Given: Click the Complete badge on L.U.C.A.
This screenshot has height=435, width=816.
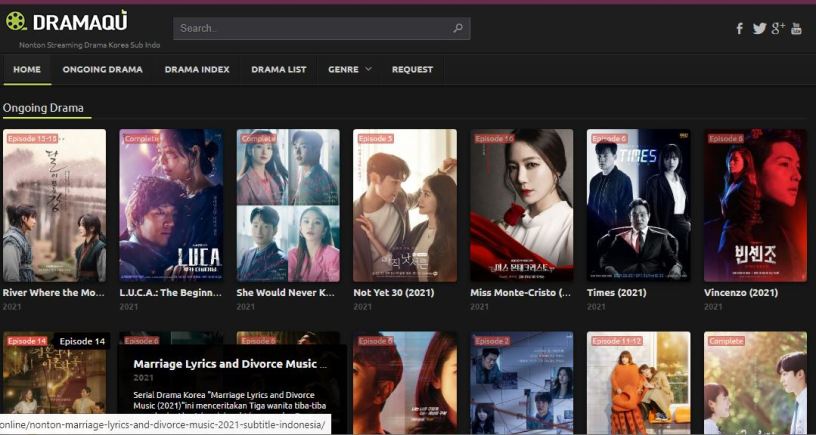Looking at the screenshot, I should point(142,138).
